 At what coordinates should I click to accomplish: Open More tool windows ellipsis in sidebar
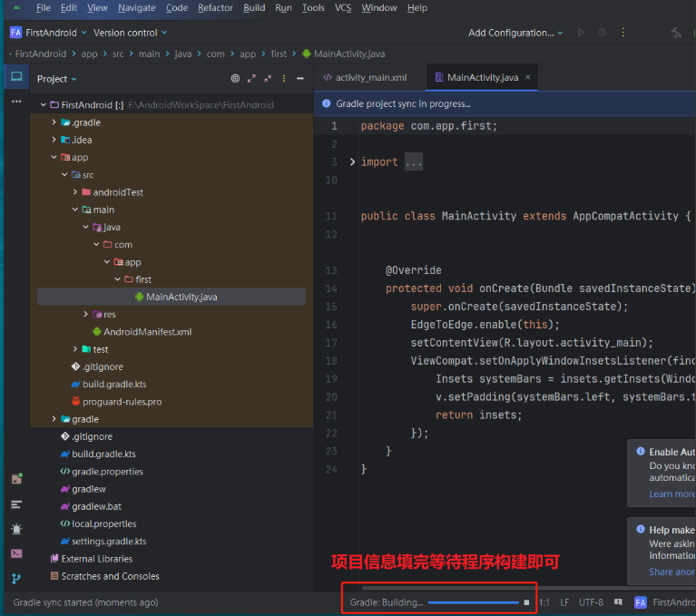tap(16, 102)
